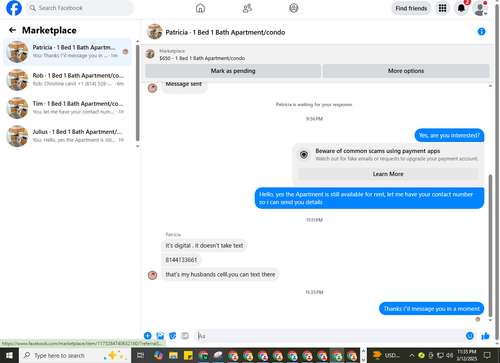500x363 pixels.
Task: Click the sender avatar beside the "Message sent" bubble
Action: click(152, 88)
